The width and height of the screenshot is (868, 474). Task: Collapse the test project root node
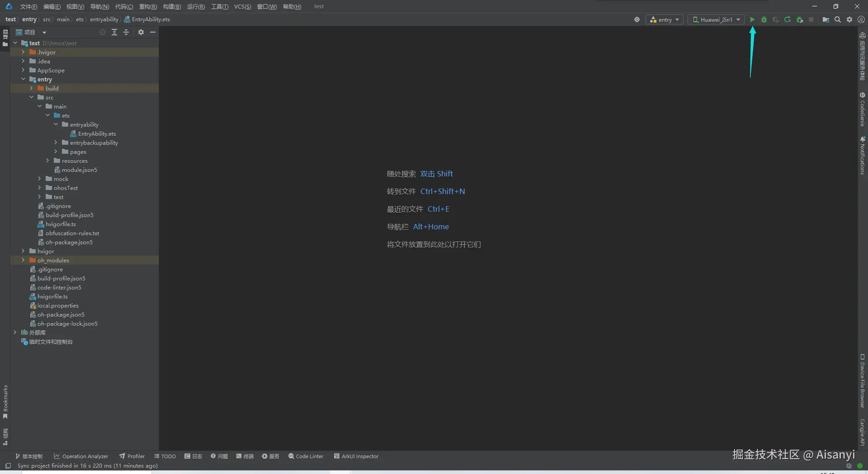pyautogui.click(x=15, y=43)
